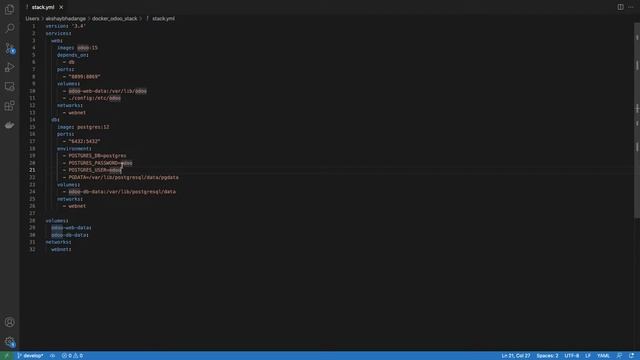Image resolution: width=640 pixels, height=360 pixels.
Task: Click Users in the breadcrumb path
Action: (32, 19)
